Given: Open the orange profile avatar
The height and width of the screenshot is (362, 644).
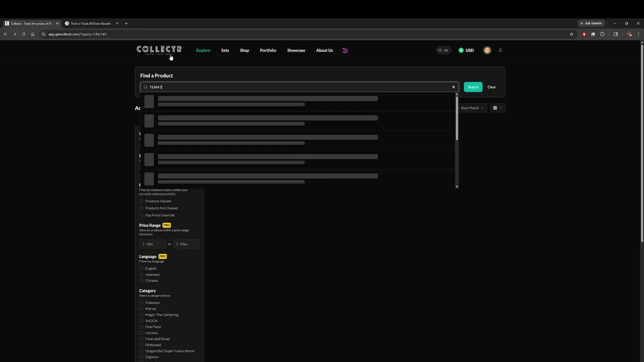Looking at the screenshot, I should click(487, 50).
